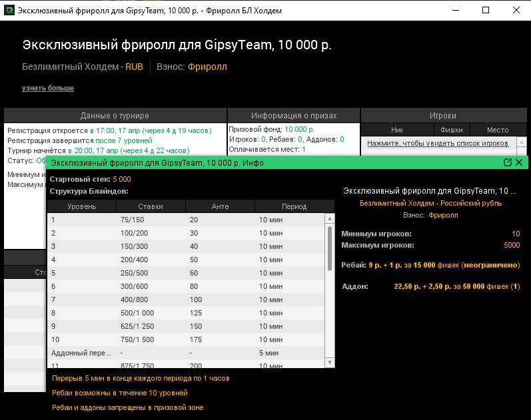Click 'Ребаи возможны в течение 10 уровней' note
Viewport: 531px width, 420px height.
[x=120, y=393]
